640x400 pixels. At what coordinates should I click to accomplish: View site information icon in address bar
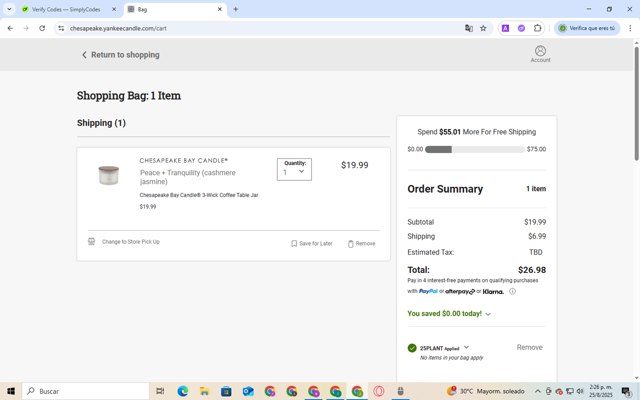click(x=61, y=28)
